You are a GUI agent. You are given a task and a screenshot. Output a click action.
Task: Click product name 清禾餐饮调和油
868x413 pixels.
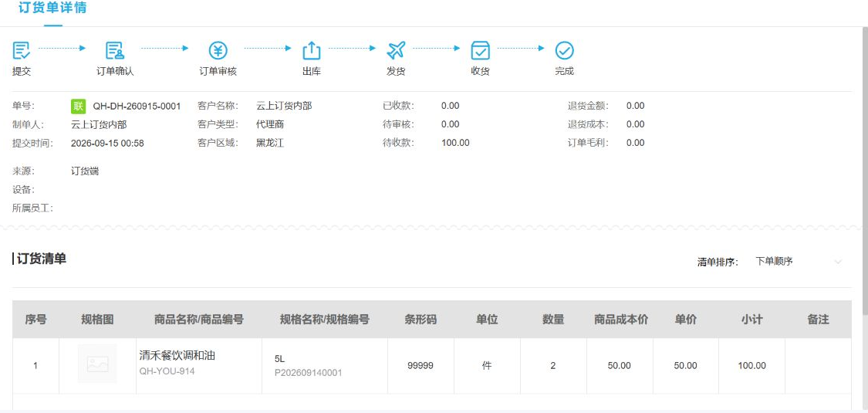click(x=177, y=356)
